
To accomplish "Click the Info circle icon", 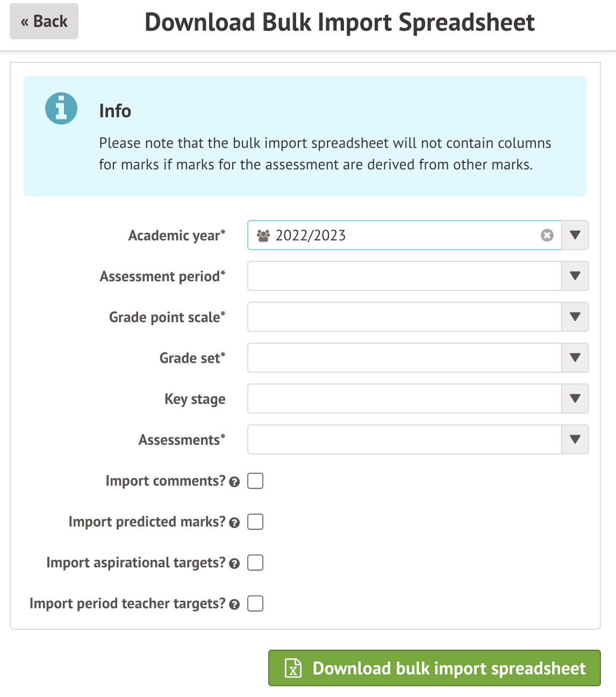I will pos(61,109).
